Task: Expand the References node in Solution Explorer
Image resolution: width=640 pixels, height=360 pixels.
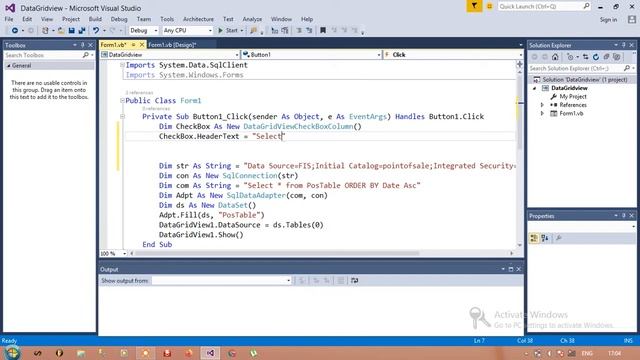Action: pos(542,105)
